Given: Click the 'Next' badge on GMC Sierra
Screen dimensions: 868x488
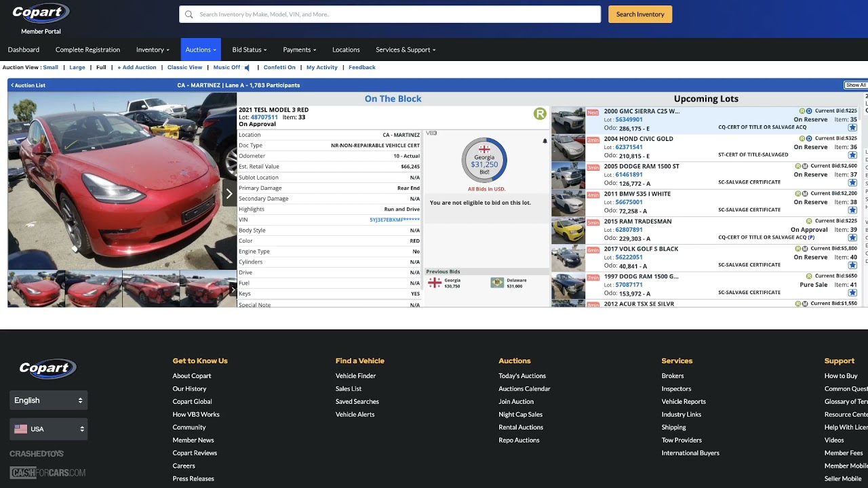Looking at the screenshot, I should coord(593,113).
